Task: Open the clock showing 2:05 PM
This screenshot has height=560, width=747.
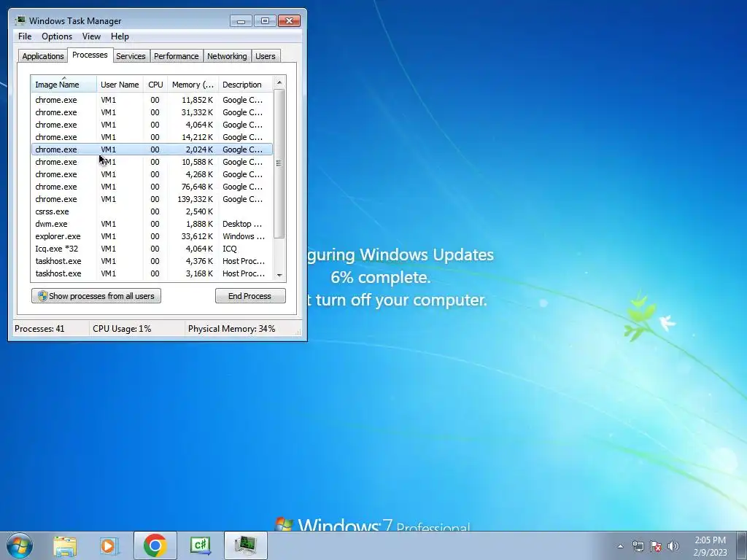Action: [710, 546]
